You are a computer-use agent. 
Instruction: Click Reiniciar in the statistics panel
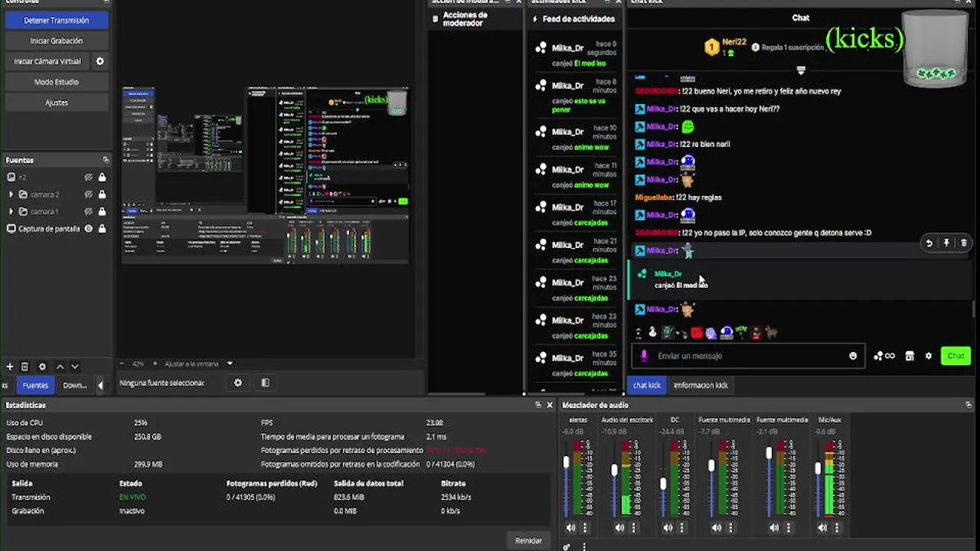(528, 540)
